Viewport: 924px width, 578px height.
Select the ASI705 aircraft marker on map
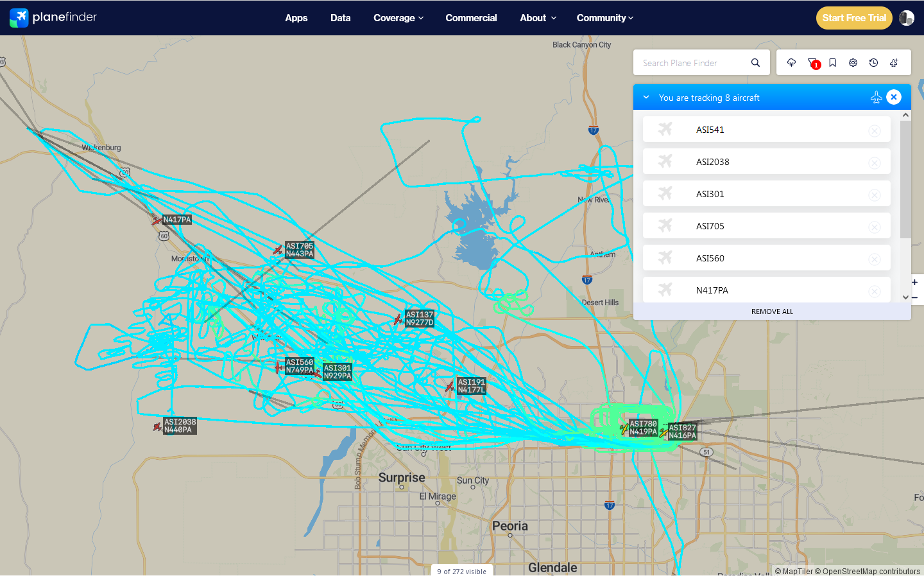pyautogui.click(x=278, y=250)
